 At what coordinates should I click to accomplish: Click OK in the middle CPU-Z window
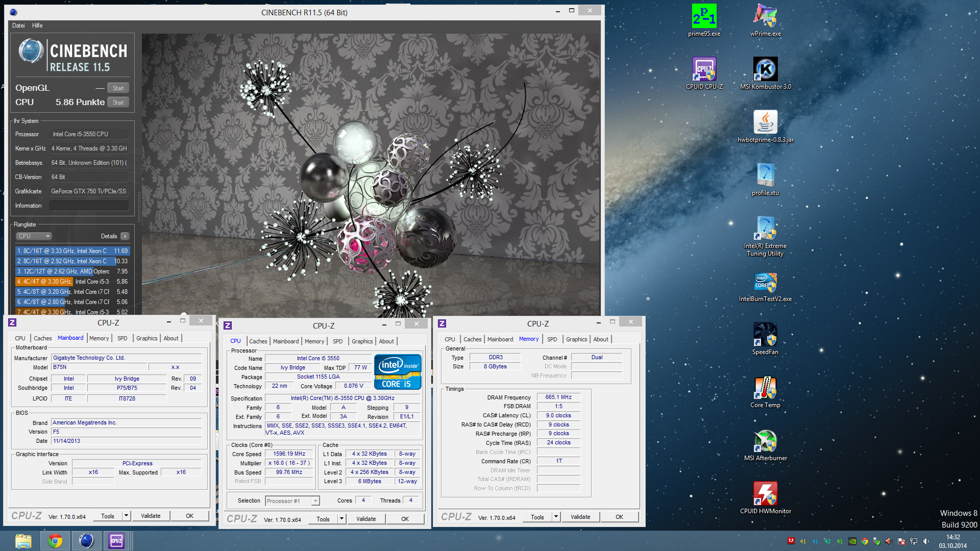coord(405,519)
